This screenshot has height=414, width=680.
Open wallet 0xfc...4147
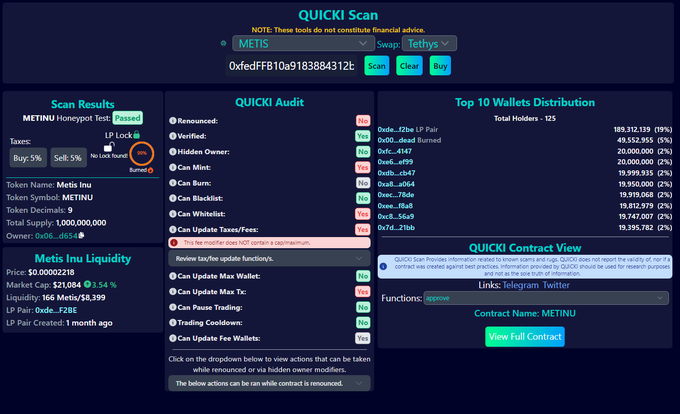tap(395, 151)
